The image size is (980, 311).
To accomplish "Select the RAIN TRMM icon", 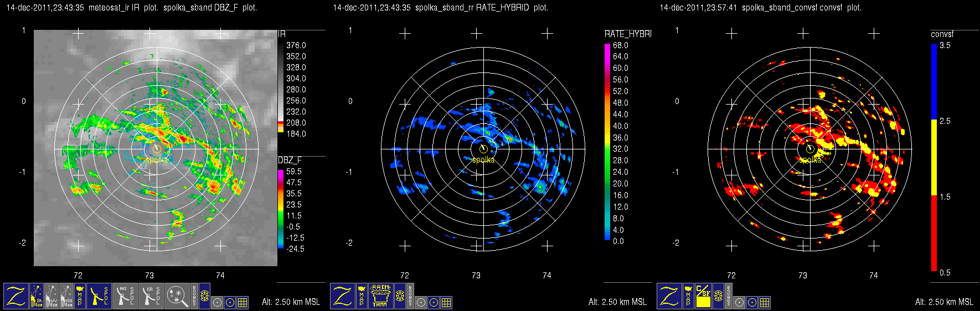I will (381, 296).
